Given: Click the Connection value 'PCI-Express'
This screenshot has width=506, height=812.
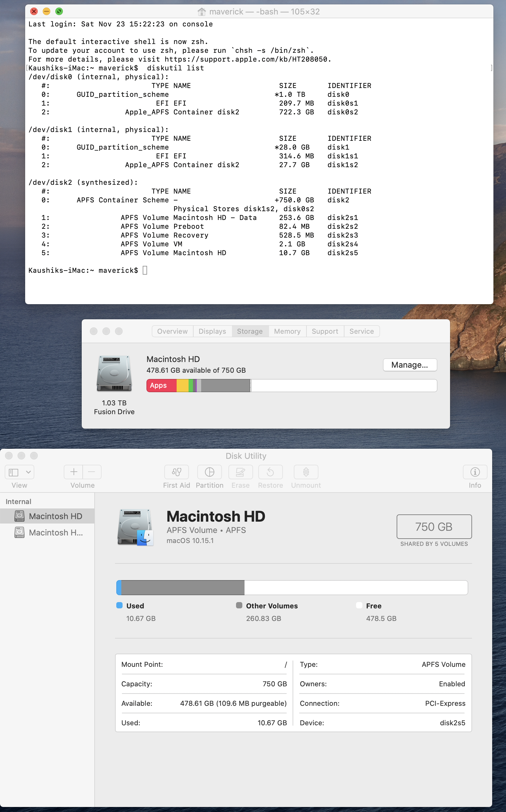Looking at the screenshot, I should pos(445,703).
